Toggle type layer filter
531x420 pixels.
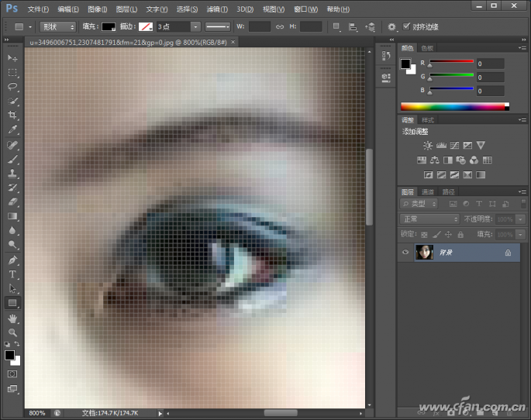(479, 204)
